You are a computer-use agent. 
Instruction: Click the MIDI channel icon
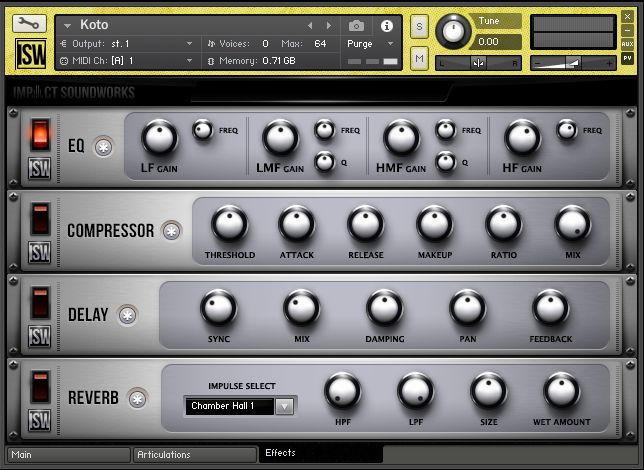pos(64,61)
